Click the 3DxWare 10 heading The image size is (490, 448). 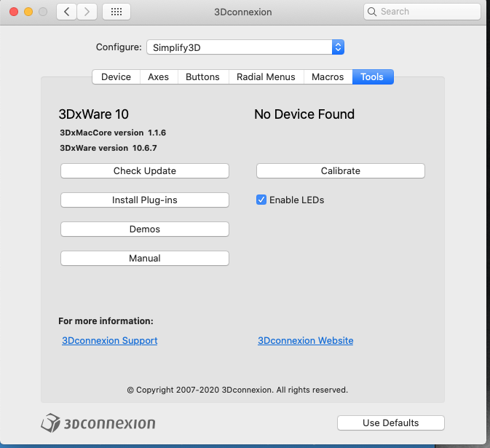[93, 114]
